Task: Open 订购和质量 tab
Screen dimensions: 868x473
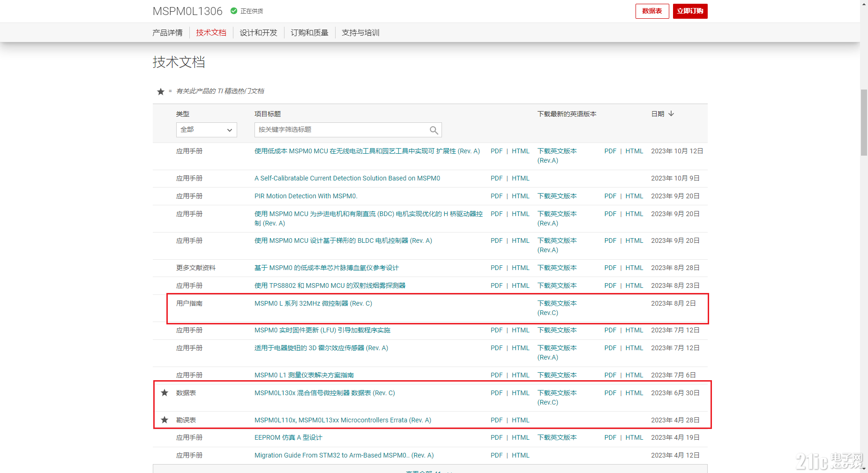Action: (309, 33)
